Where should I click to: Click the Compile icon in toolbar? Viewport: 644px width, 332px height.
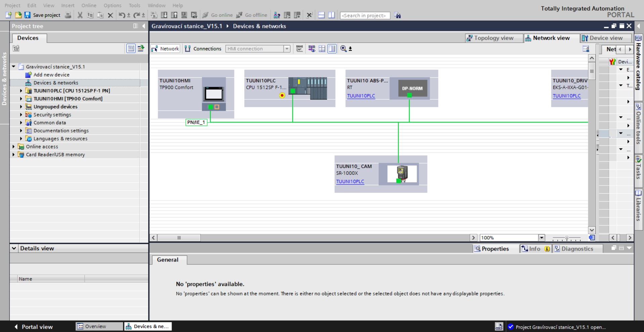pyautogui.click(x=154, y=15)
